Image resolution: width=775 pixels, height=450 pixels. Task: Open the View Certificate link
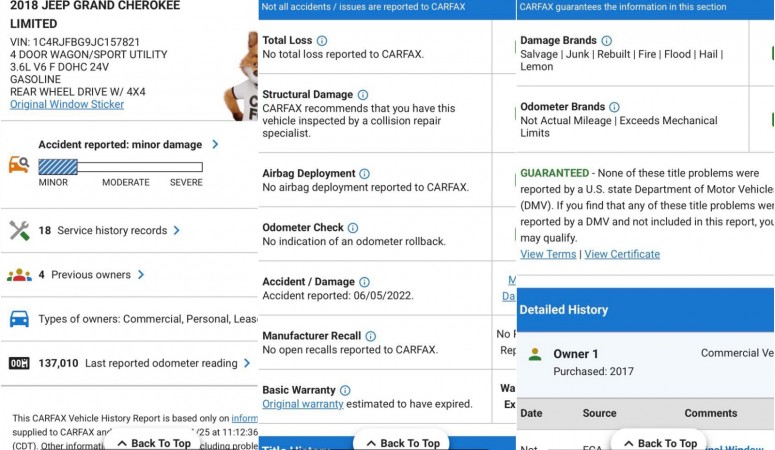[x=622, y=254]
